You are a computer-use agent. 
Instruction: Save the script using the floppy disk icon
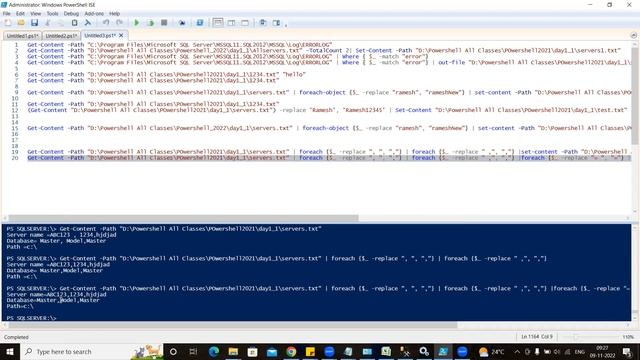(x=34, y=23)
